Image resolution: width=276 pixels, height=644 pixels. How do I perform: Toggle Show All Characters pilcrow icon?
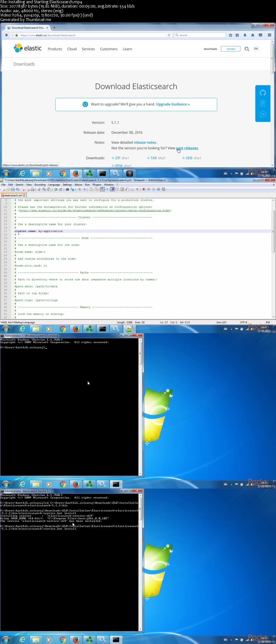[107, 189]
